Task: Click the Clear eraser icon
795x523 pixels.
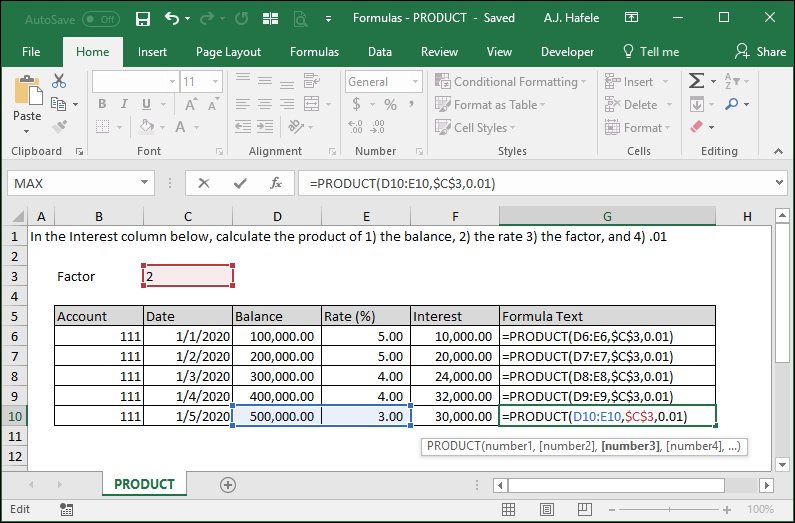Action: (x=697, y=126)
